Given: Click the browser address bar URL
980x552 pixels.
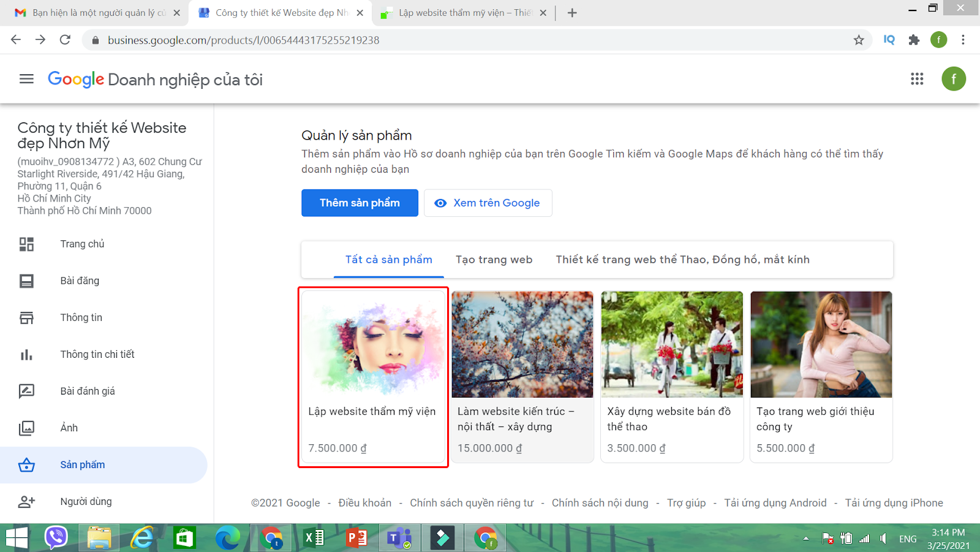Looking at the screenshot, I should tap(244, 40).
